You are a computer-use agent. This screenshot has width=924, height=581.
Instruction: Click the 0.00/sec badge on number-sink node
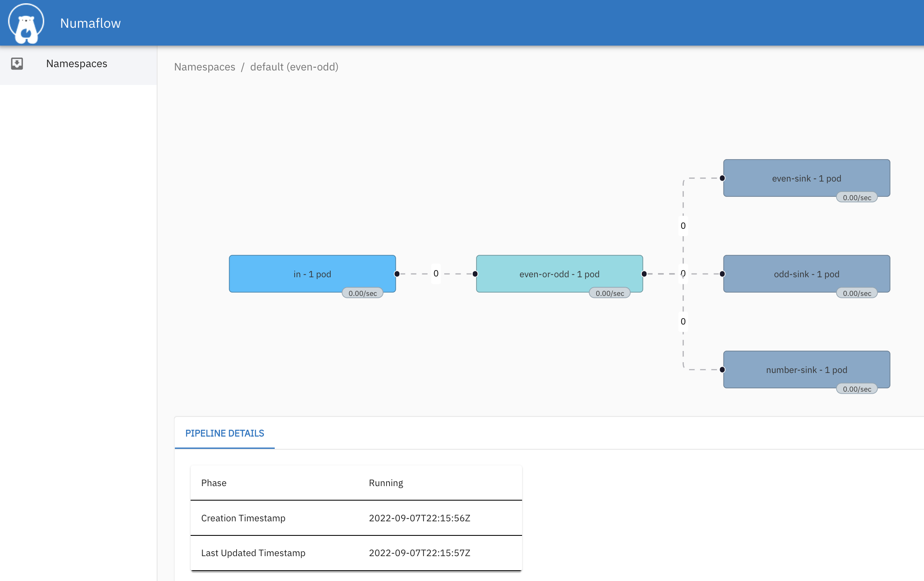click(857, 389)
